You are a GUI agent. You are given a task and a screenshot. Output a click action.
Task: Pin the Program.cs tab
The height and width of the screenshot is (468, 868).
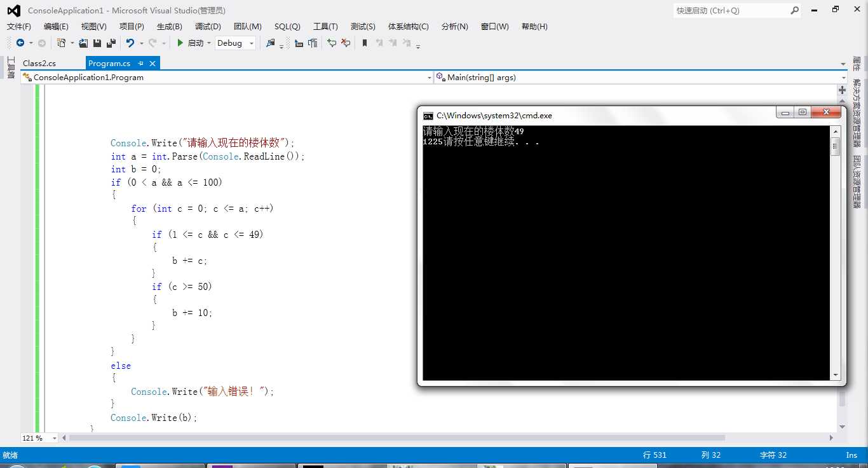[140, 63]
